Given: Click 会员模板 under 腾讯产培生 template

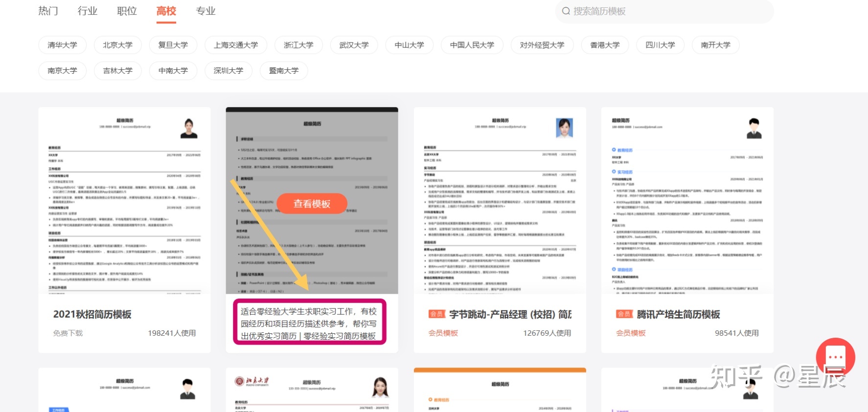Looking at the screenshot, I should 631,333.
